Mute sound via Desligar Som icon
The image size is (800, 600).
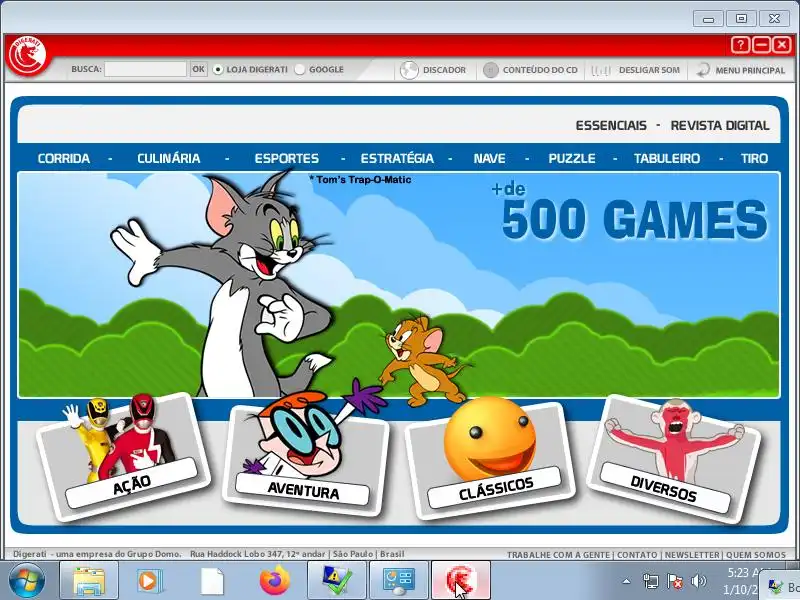click(x=601, y=70)
